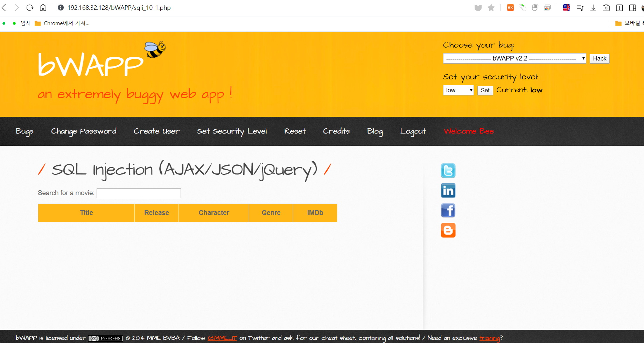644x343 pixels.
Task: Open the Blogger social icon
Action: point(448,230)
